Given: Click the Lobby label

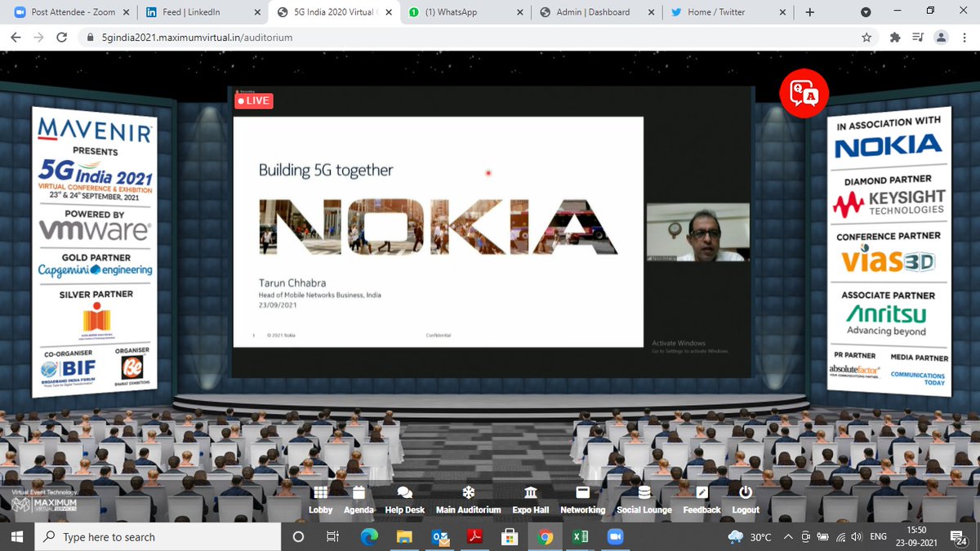Looking at the screenshot, I should [320, 510].
